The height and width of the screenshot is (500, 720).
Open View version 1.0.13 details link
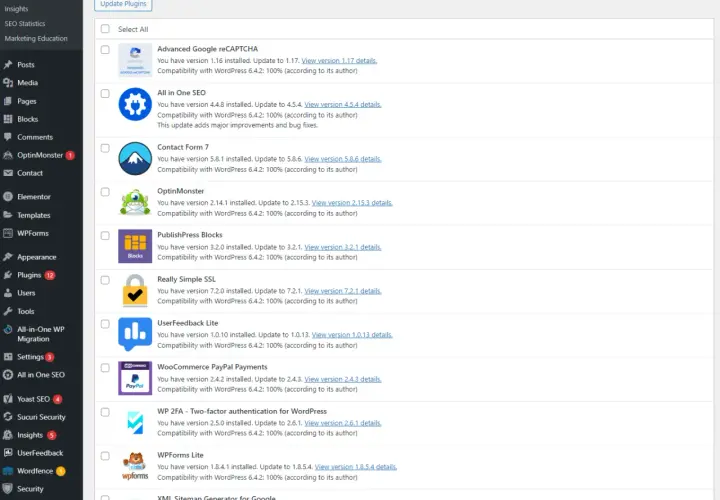[352, 335]
